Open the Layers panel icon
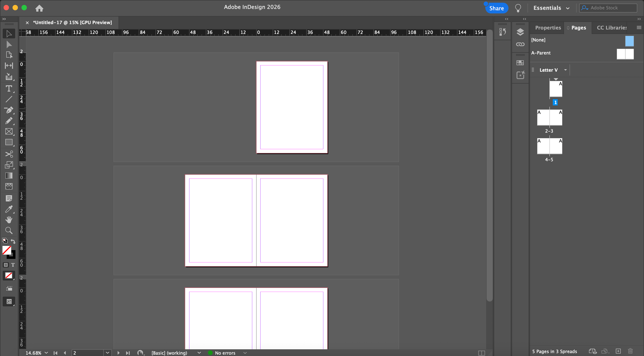 point(520,32)
